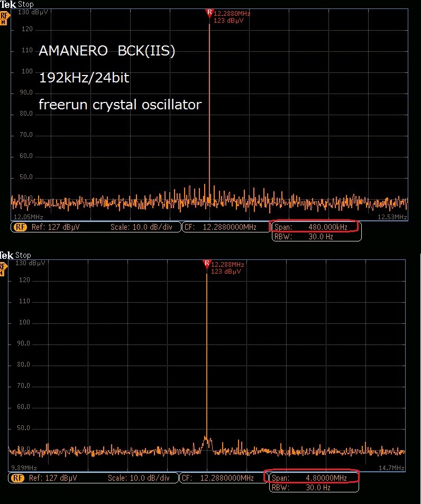Click bottom display CF 12.2880000MHz readout
Screen dimensions: 421x504
tap(218, 478)
